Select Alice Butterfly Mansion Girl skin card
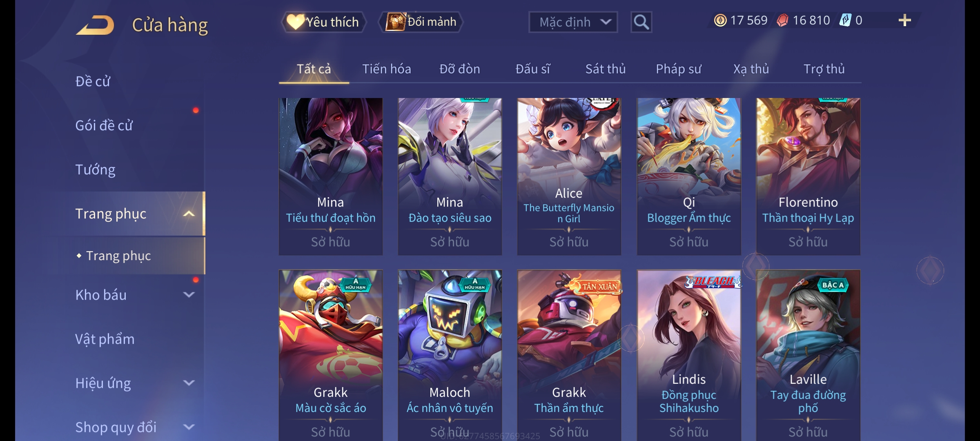980x441 pixels. click(x=569, y=176)
